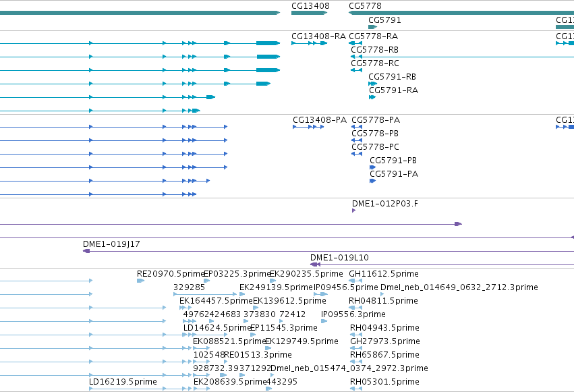The image size is (574, 392).
Task: Select EST RH04943.5prime
Action: click(356, 335)
